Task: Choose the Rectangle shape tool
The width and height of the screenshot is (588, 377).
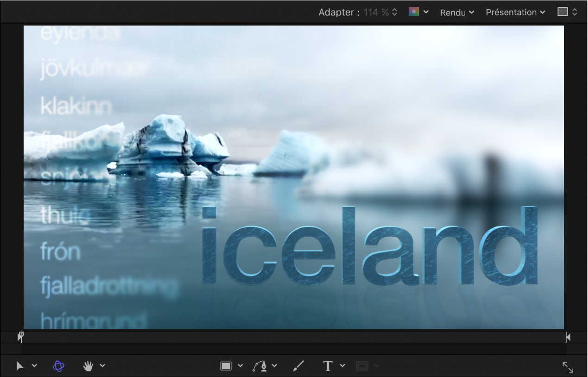Action: tap(226, 366)
